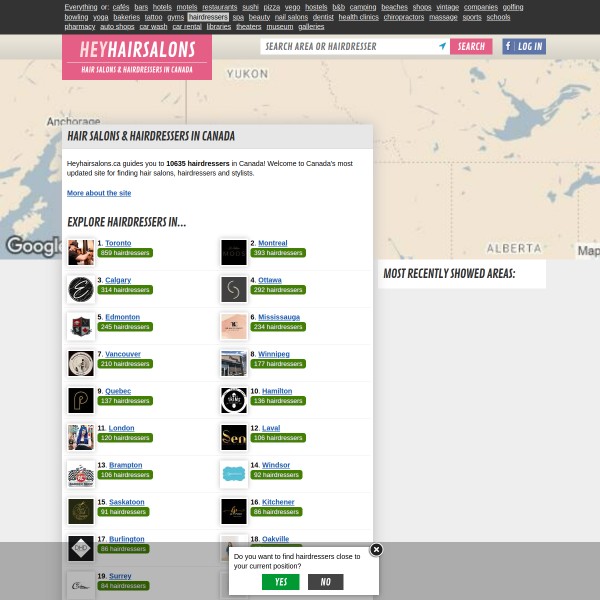Click Facebook Log In button
600x600 pixels.
[524, 46]
